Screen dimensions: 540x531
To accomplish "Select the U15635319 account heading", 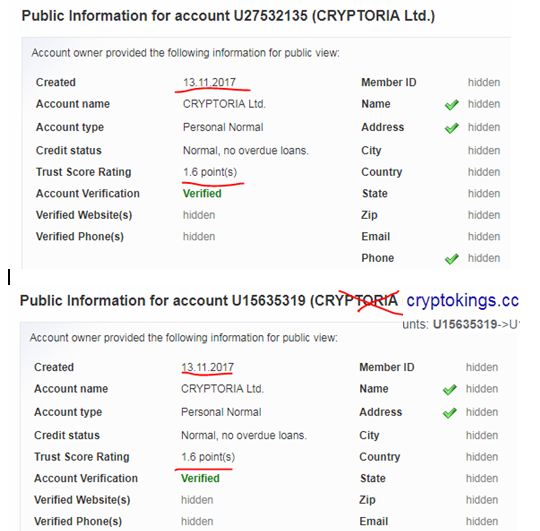I will tap(209, 301).
